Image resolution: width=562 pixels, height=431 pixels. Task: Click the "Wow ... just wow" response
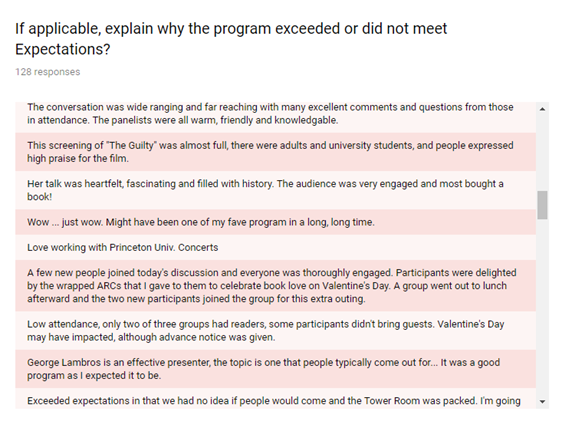[x=275, y=222]
